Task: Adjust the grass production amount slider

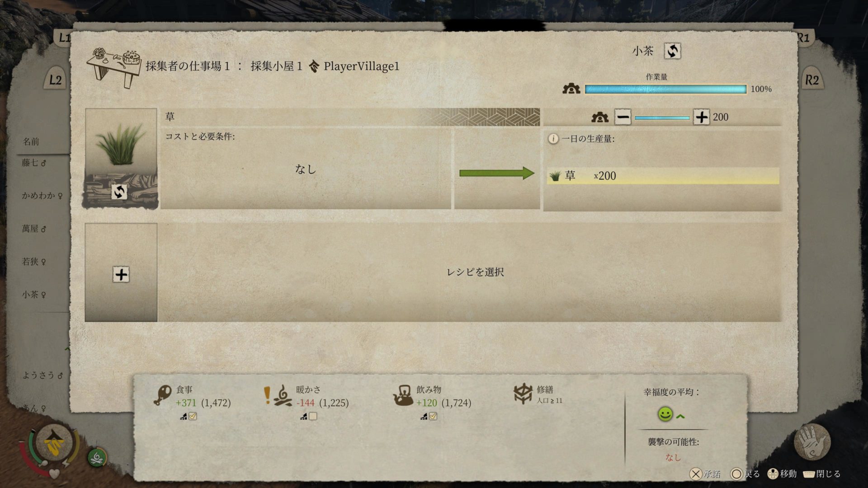Action: tap(662, 118)
